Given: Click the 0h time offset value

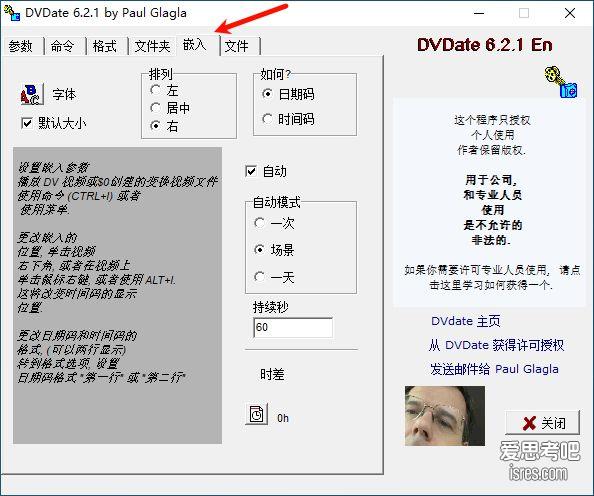Looking at the screenshot, I should click(283, 418).
